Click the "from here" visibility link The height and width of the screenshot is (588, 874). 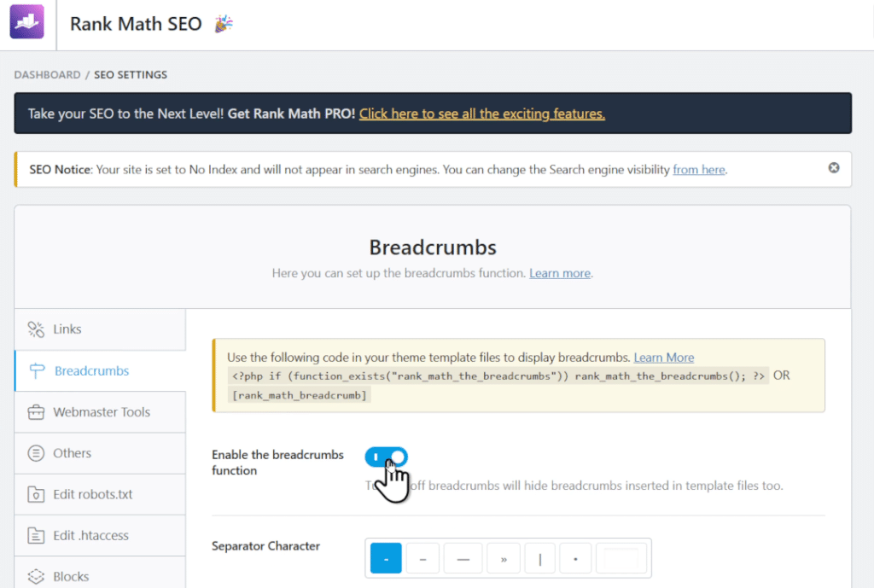point(698,170)
